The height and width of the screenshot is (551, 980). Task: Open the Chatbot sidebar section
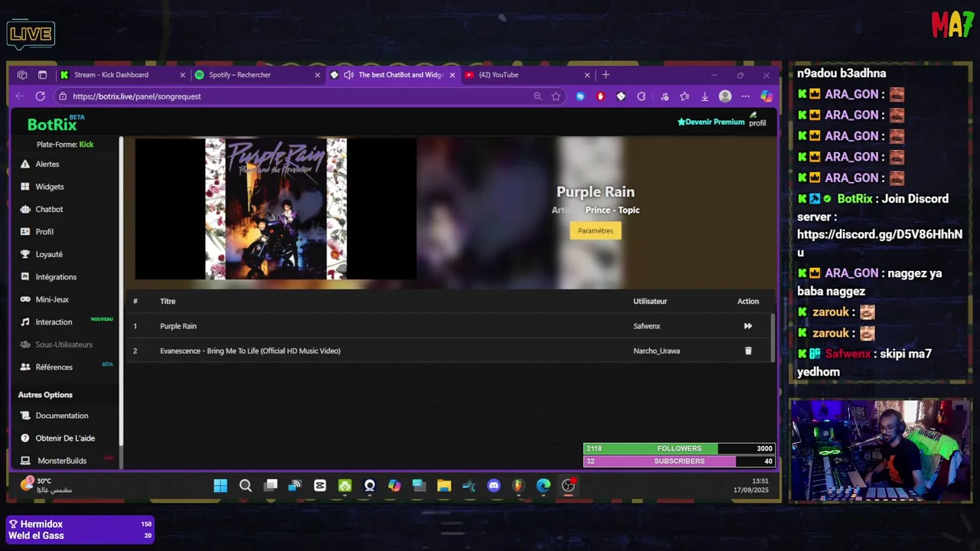[49, 209]
